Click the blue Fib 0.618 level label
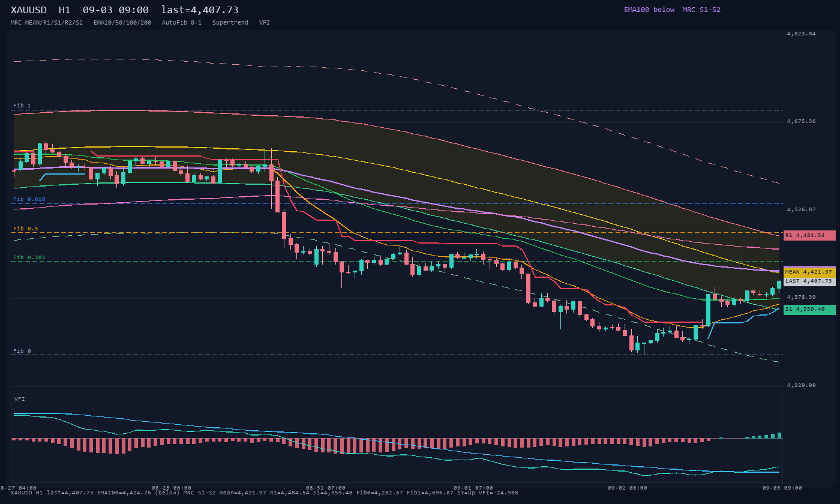 coord(29,199)
